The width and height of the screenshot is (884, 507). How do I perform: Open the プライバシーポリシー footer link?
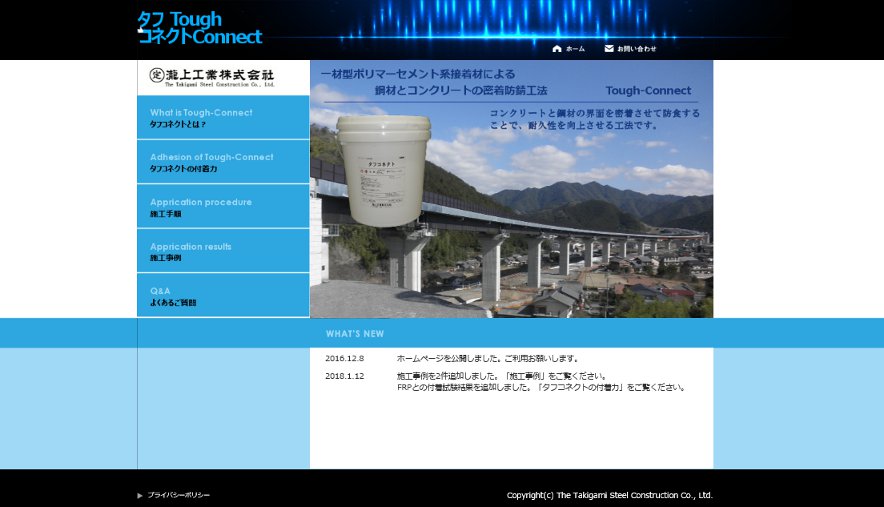click(178, 495)
